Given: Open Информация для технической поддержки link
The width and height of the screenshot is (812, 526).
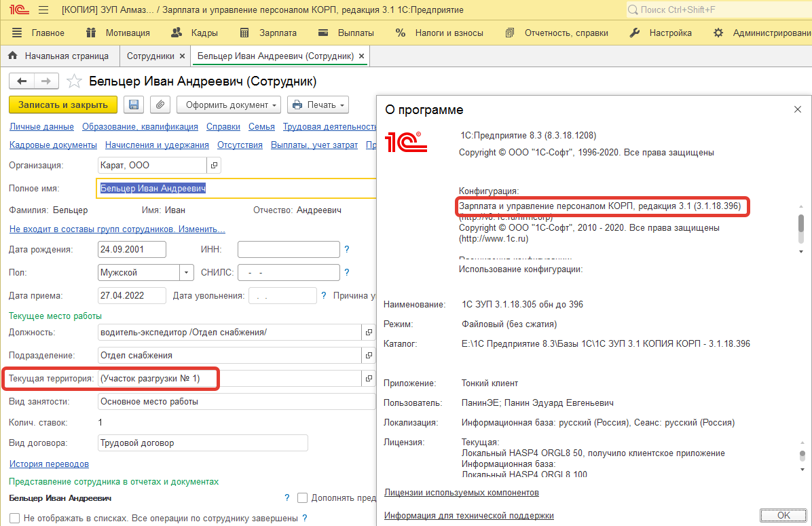Looking at the screenshot, I should pyautogui.click(x=468, y=515).
